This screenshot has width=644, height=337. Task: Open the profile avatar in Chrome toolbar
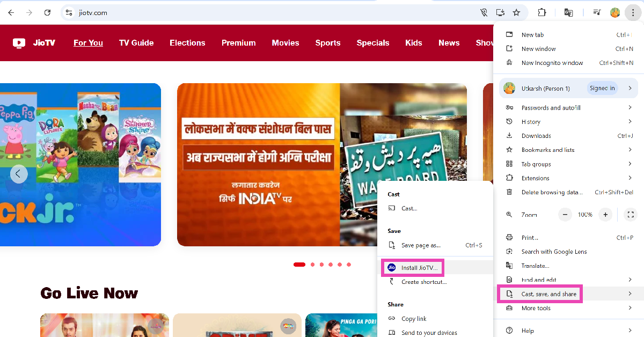(615, 12)
